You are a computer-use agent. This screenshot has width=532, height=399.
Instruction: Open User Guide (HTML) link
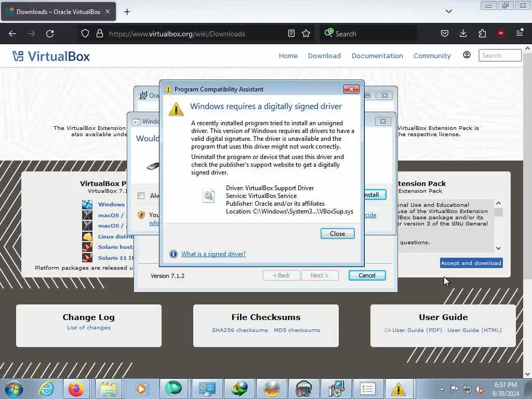(x=474, y=330)
